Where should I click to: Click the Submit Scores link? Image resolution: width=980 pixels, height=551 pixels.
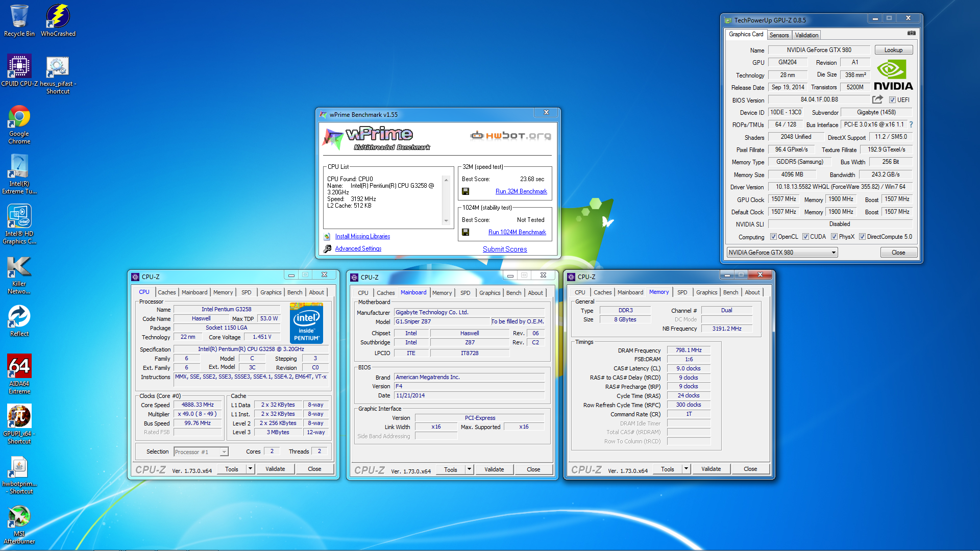pos(505,249)
